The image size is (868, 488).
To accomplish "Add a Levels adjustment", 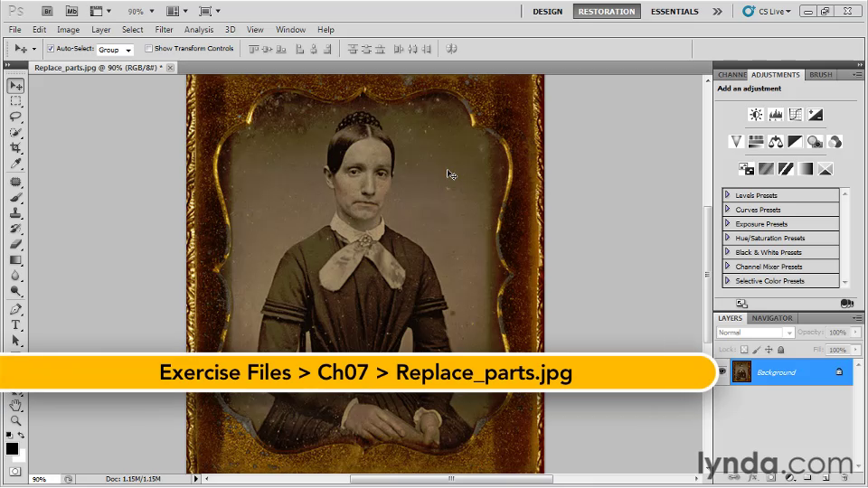I will [x=776, y=115].
